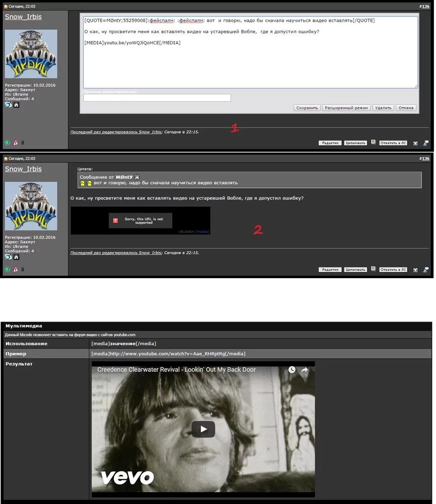Cancel editing with the Отмена button
The height and width of the screenshot is (504, 436).
pyautogui.click(x=406, y=108)
